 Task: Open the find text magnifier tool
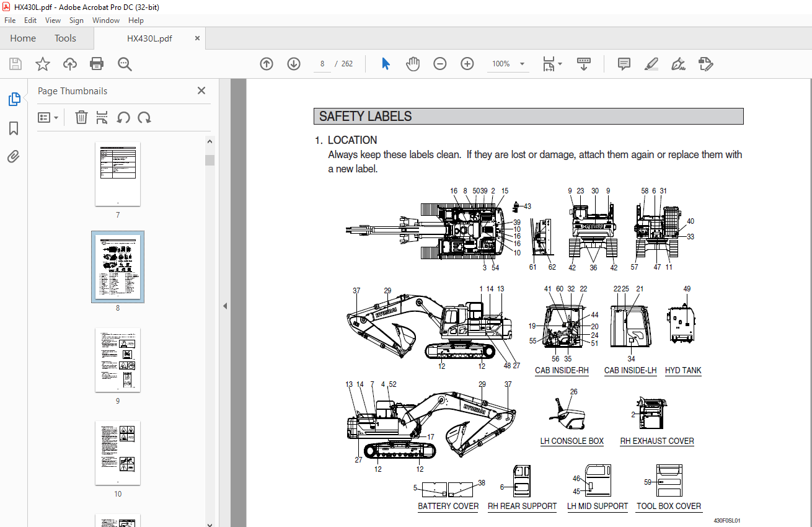pyautogui.click(x=125, y=64)
